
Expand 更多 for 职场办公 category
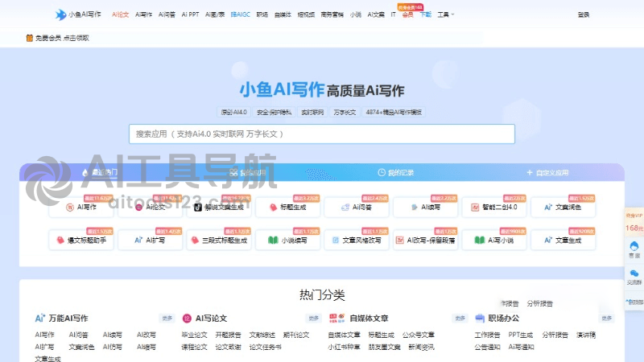click(x=607, y=318)
